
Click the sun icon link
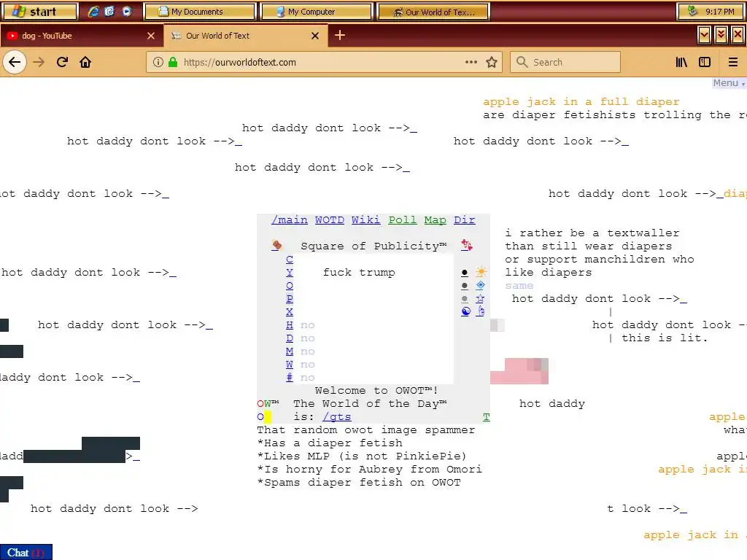tap(481, 272)
